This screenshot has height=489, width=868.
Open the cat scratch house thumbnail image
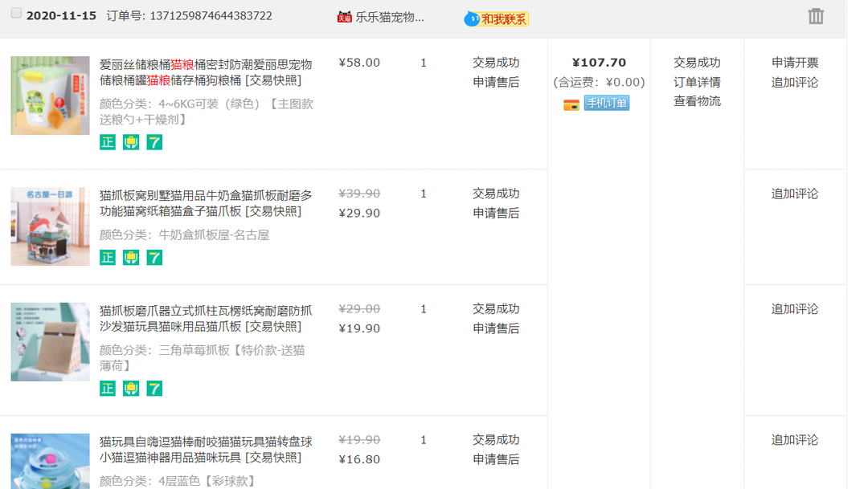point(50,226)
